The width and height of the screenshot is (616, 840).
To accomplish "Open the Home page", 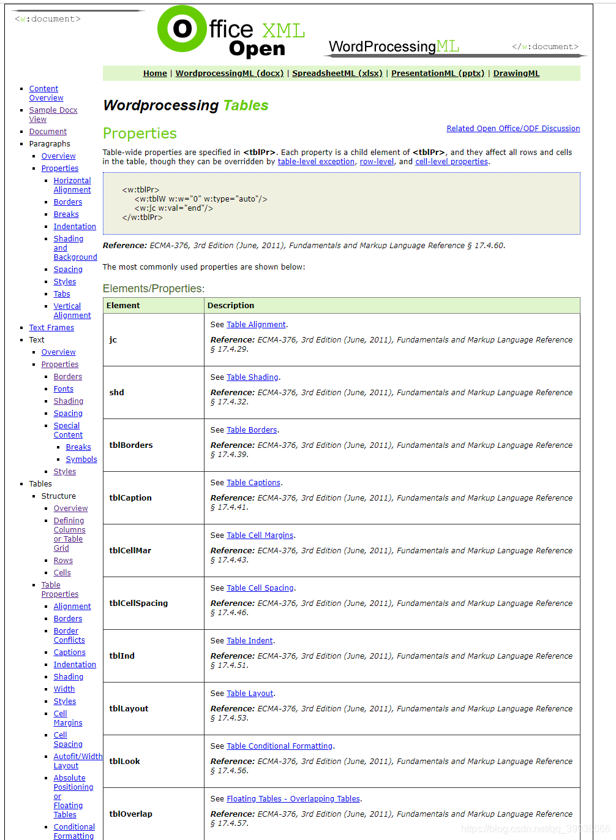I will (x=154, y=73).
